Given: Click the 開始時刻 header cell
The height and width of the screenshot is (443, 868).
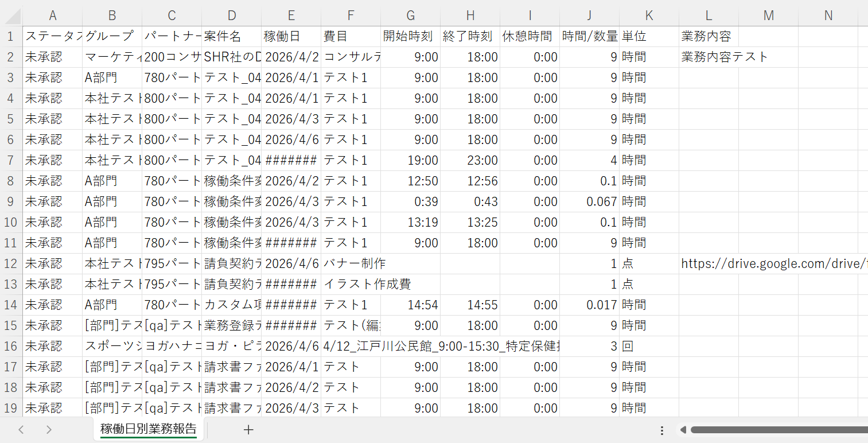Looking at the screenshot, I should coord(411,37).
